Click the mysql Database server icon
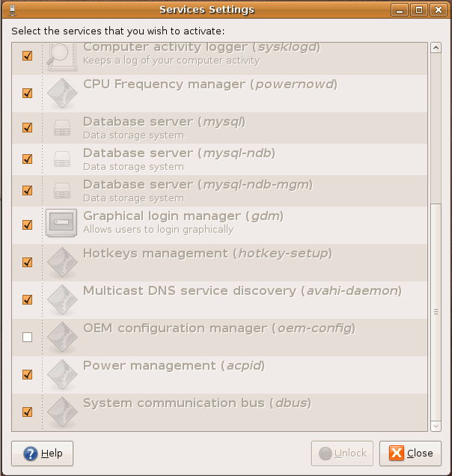 62,128
